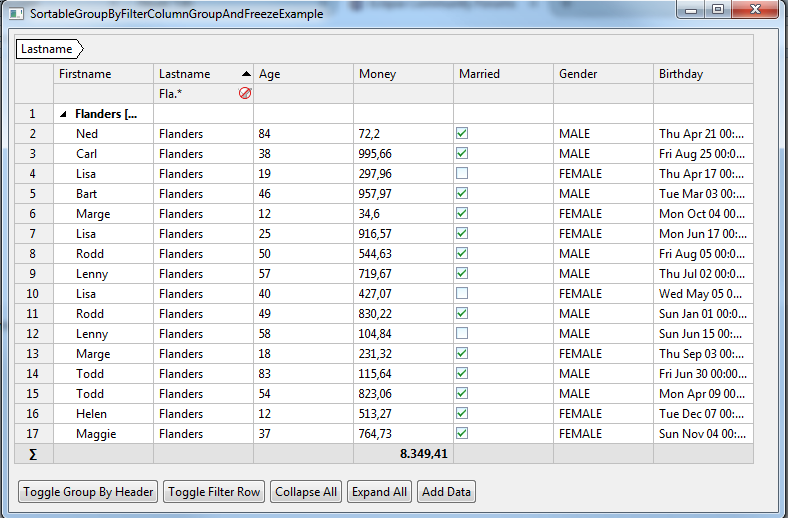
Task: Click the Age filter cell
Action: [304, 93]
